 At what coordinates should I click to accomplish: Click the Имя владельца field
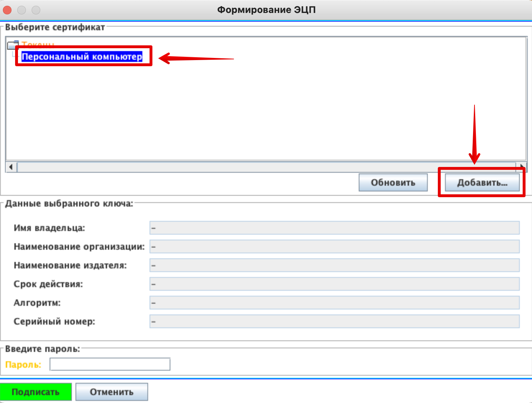point(335,228)
